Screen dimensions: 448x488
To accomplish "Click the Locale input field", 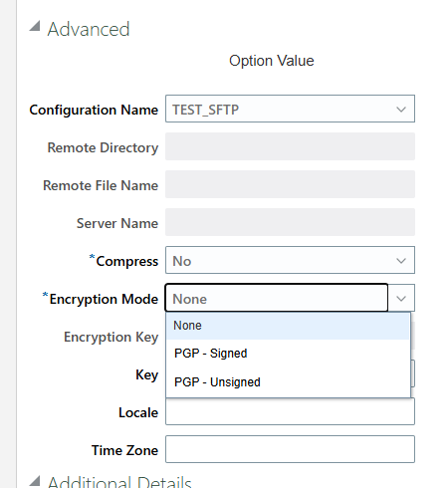I will 290,411.
